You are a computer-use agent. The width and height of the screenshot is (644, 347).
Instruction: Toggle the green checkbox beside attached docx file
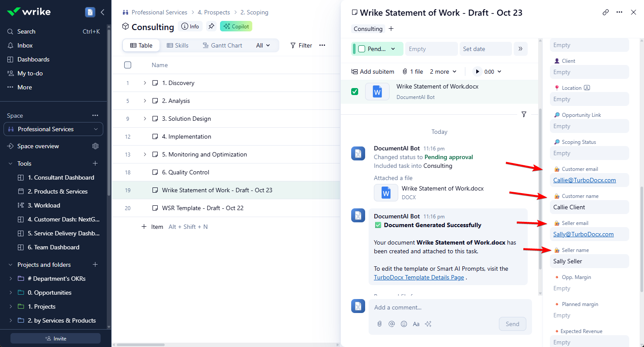pyautogui.click(x=355, y=92)
